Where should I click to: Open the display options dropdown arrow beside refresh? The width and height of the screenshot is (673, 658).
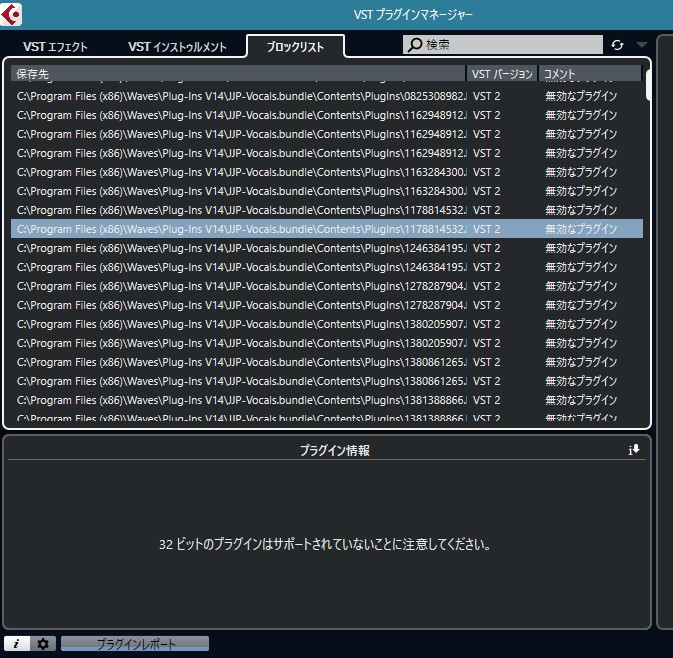tap(642, 45)
